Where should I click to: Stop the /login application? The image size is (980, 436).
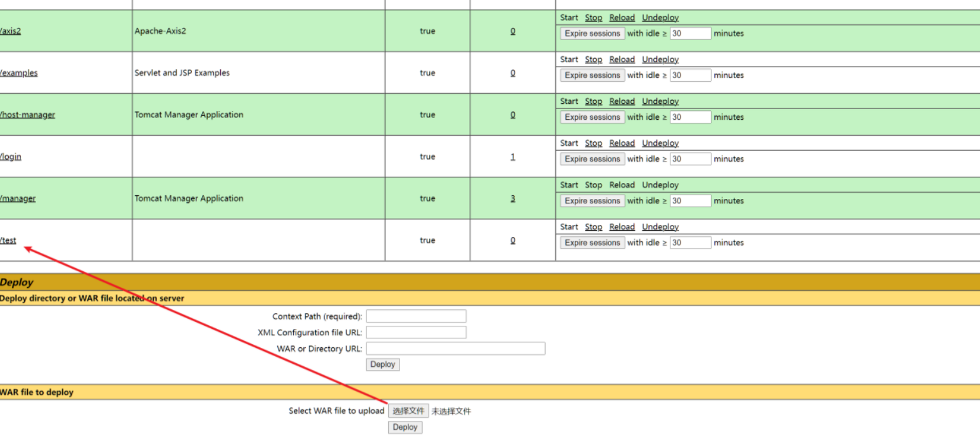tap(593, 143)
